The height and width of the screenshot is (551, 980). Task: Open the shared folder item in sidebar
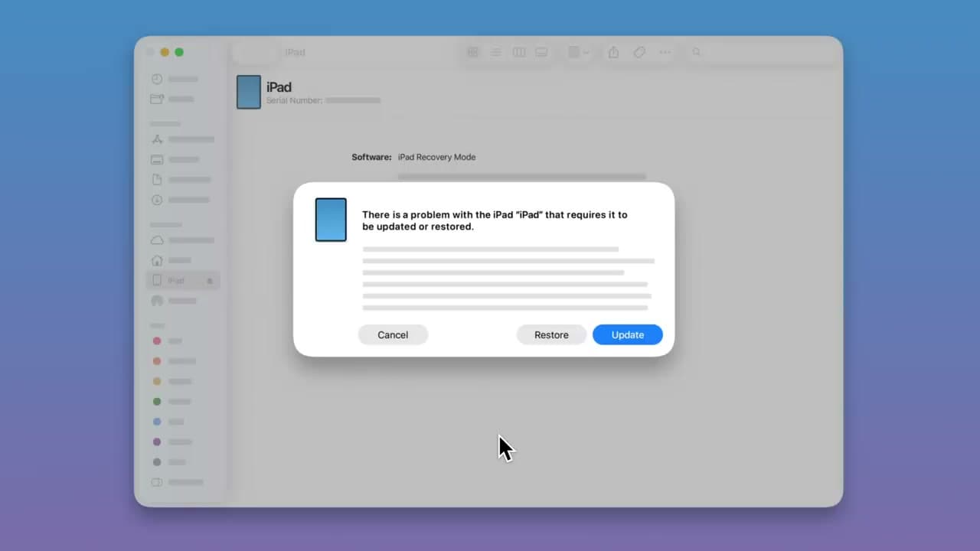157,99
